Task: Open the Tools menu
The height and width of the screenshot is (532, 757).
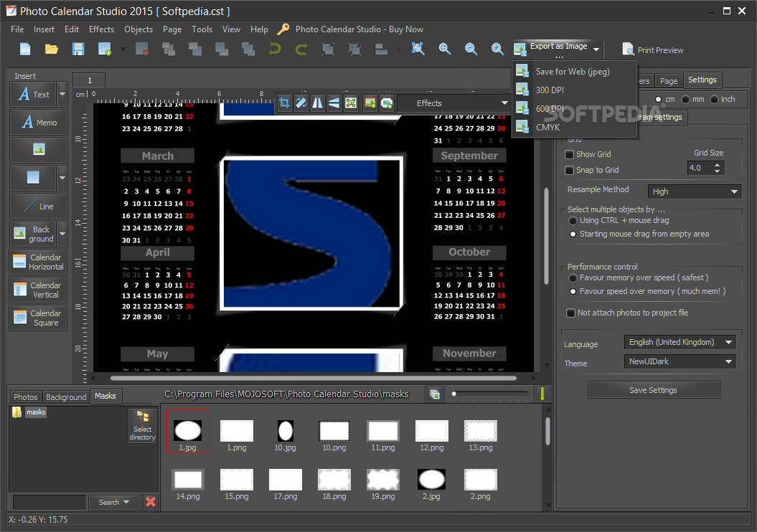Action: (x=202, y=29)
